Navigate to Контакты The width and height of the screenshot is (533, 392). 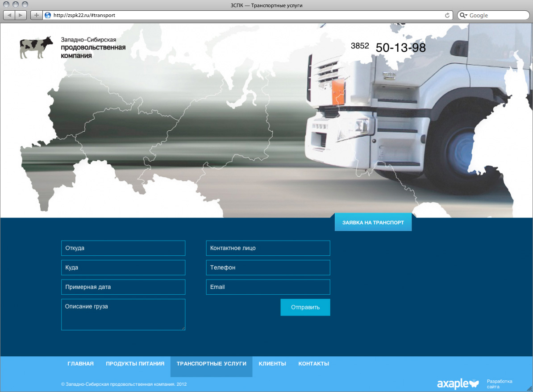313,364
